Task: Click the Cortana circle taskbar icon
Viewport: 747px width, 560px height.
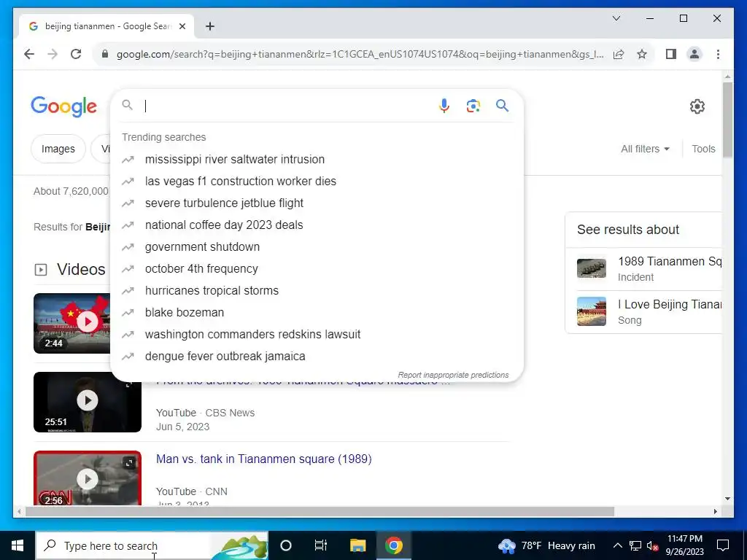Action: [285, 545]
